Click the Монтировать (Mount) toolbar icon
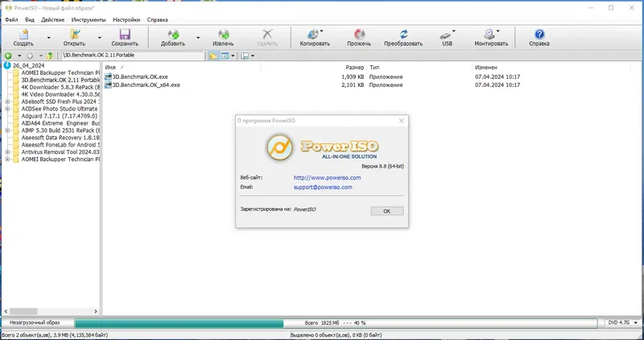The height and width of the screenshot is (340, 644). [x=489, y=35]
